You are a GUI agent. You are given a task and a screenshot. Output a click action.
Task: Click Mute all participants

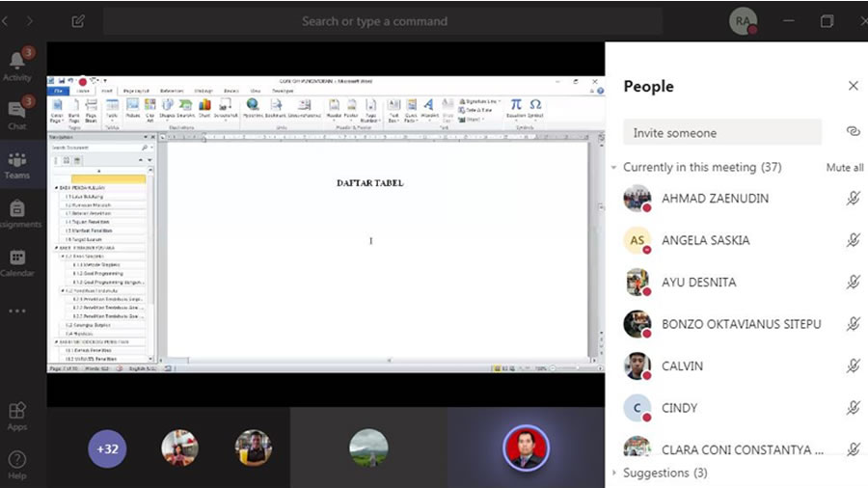(x=845, y=168)
